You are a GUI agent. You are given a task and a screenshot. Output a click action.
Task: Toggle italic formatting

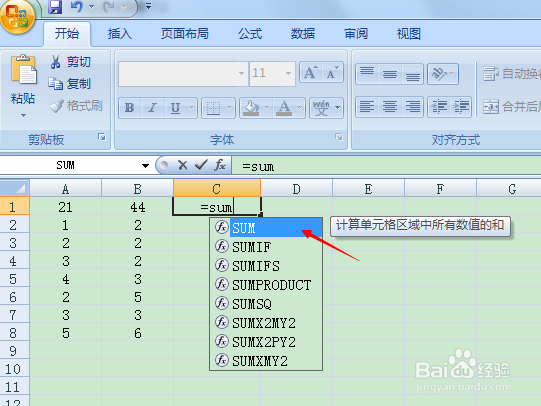pyautogui.click(x=152, y=108)
